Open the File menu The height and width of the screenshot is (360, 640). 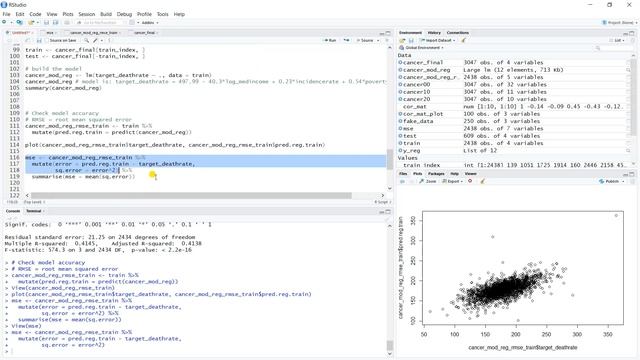coord(7,14)
